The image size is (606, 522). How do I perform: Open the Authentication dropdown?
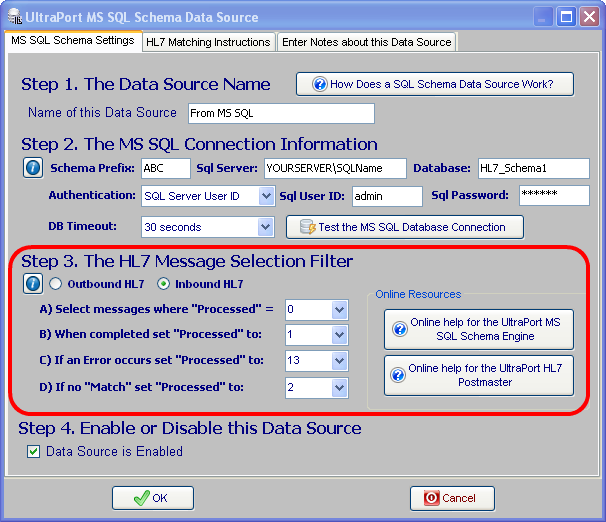tap(266, 196)
